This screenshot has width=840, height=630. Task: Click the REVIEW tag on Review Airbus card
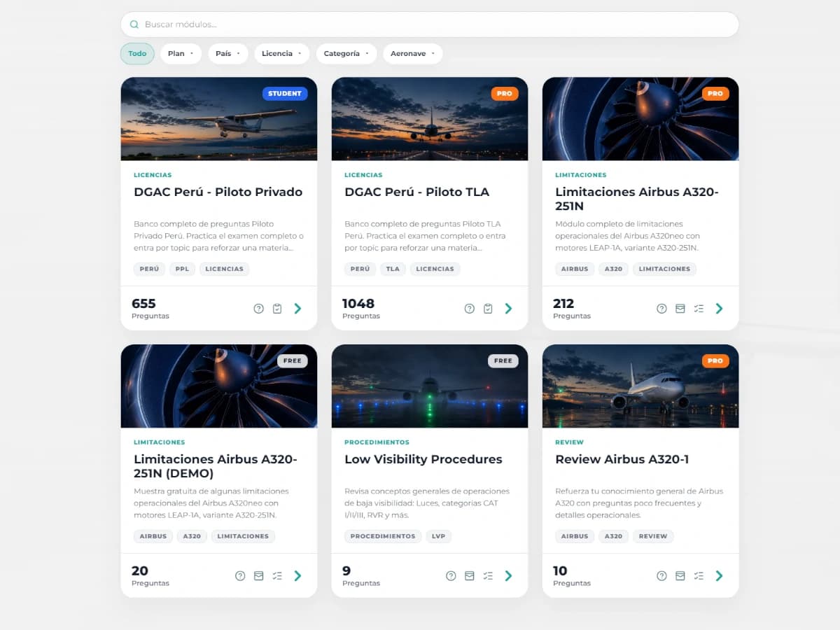pos(653,536)
